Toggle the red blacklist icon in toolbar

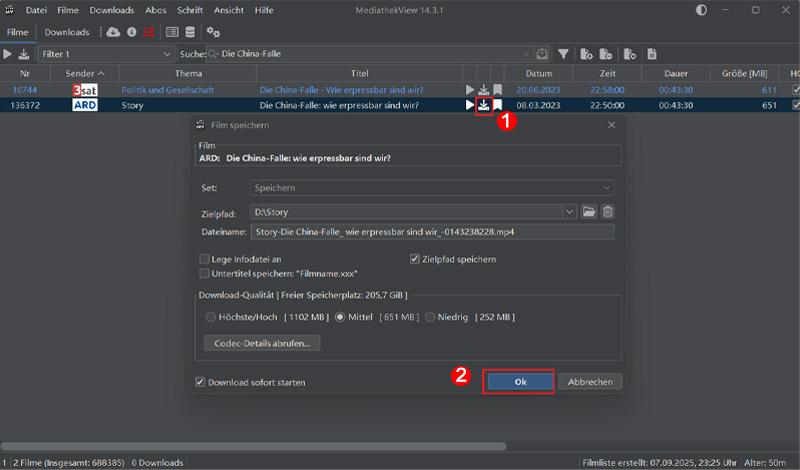tap(149, 32)
